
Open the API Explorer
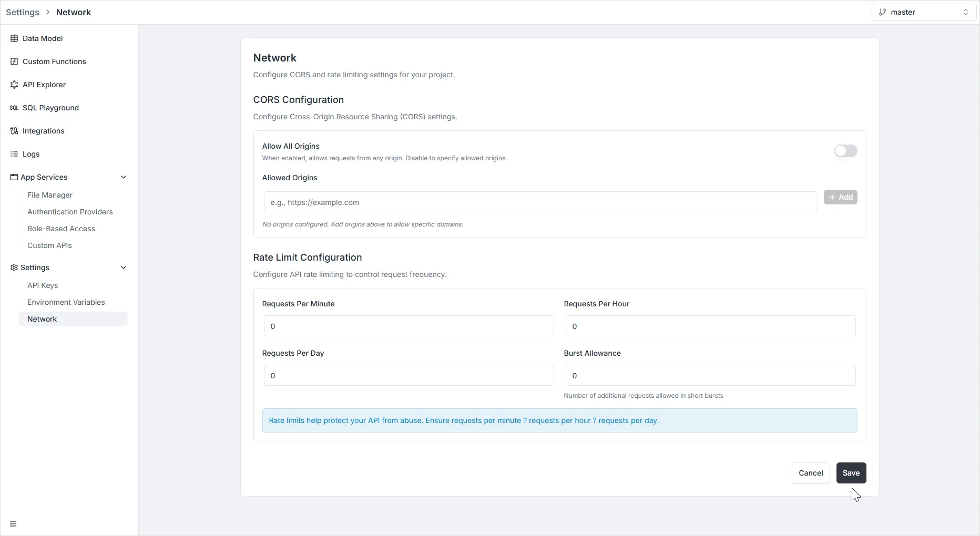pos(44,85)
